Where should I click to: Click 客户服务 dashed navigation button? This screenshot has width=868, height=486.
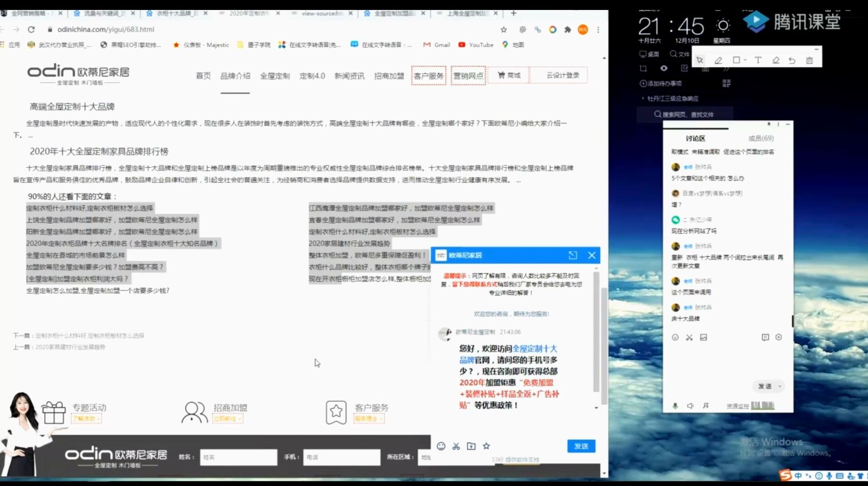(429, 76)
